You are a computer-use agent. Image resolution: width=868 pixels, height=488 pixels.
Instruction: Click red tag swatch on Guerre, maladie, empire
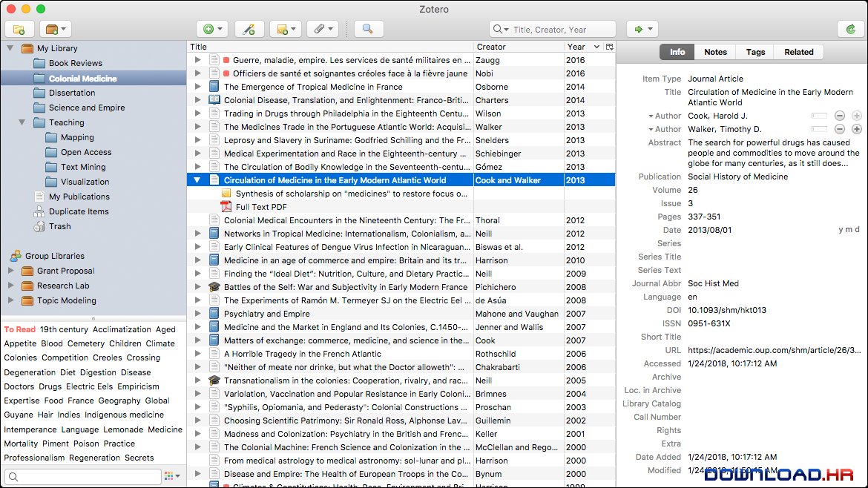tap(226, 60)
